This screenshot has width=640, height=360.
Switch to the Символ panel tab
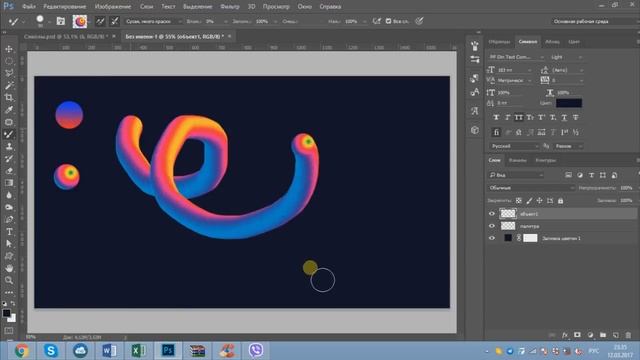(x=527, y=42)
